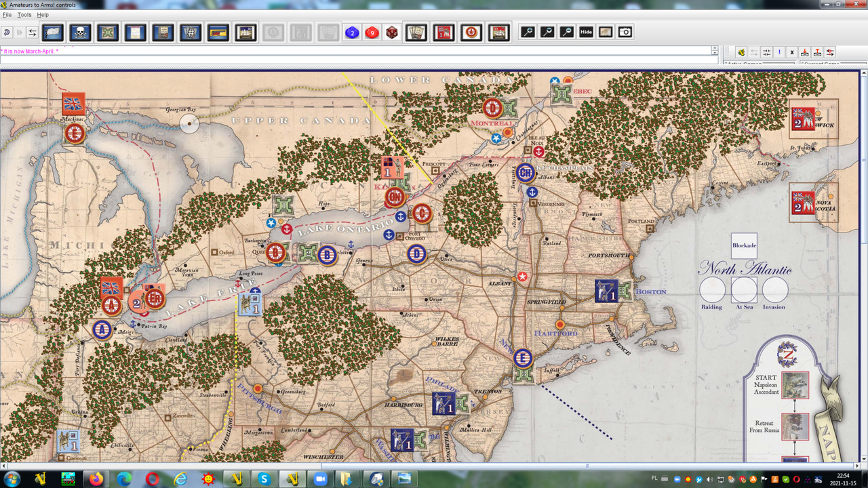Select the red ON counter on Lake Ontario
This screenshot has width=868, height=488.
[395, 197]
